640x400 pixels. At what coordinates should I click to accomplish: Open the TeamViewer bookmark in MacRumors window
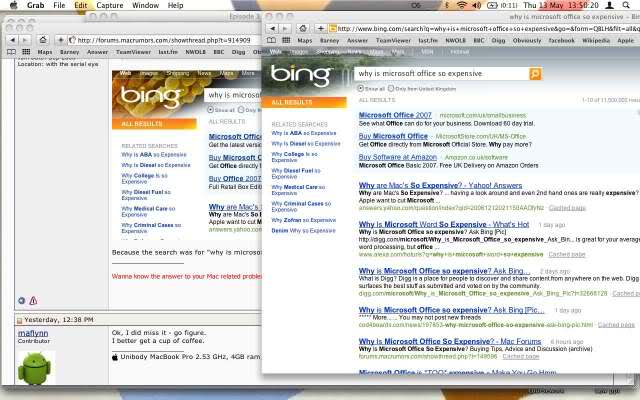(x=133, y=52)
